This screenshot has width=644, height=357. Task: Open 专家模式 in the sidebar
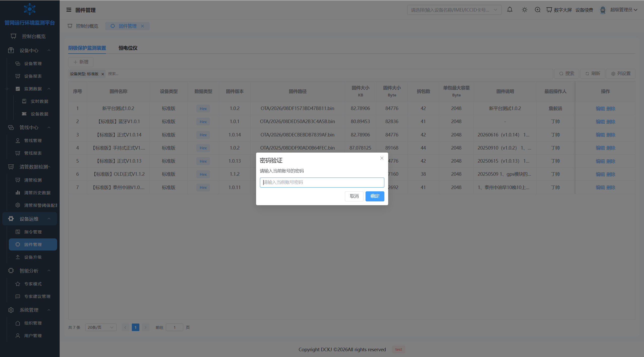tap(33, 284)
